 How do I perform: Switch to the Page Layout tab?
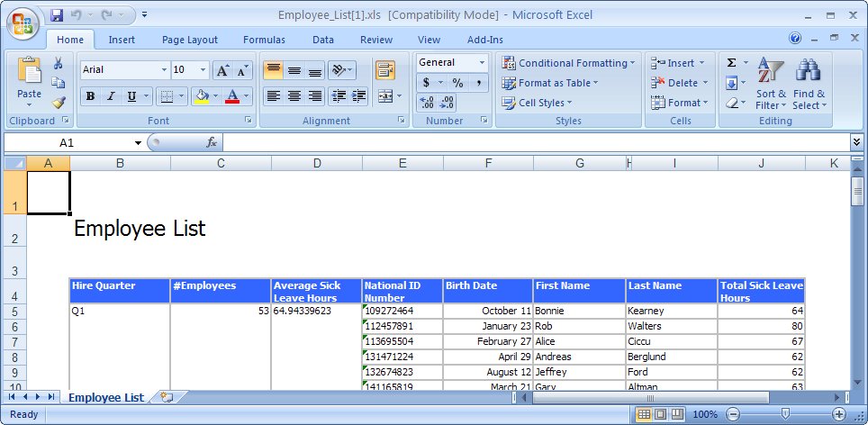[x=189, y=40]
